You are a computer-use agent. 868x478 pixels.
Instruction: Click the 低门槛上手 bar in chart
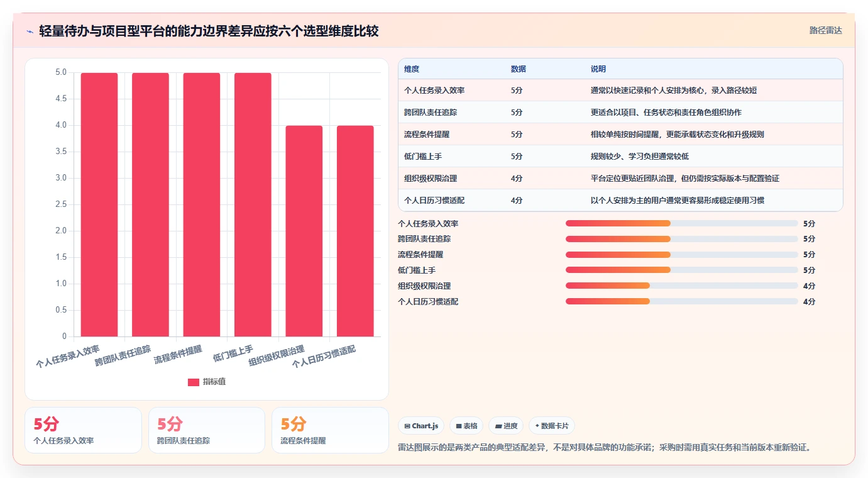pos(253,204)
